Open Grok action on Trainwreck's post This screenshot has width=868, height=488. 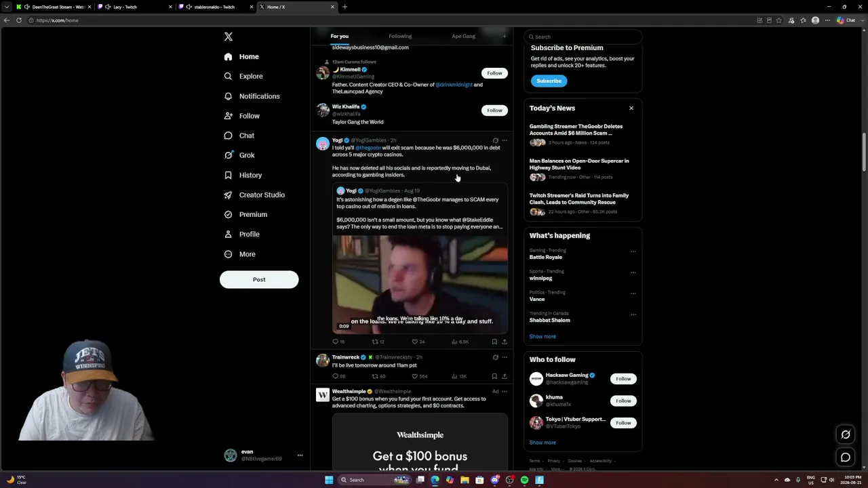(x=495, y=357)
